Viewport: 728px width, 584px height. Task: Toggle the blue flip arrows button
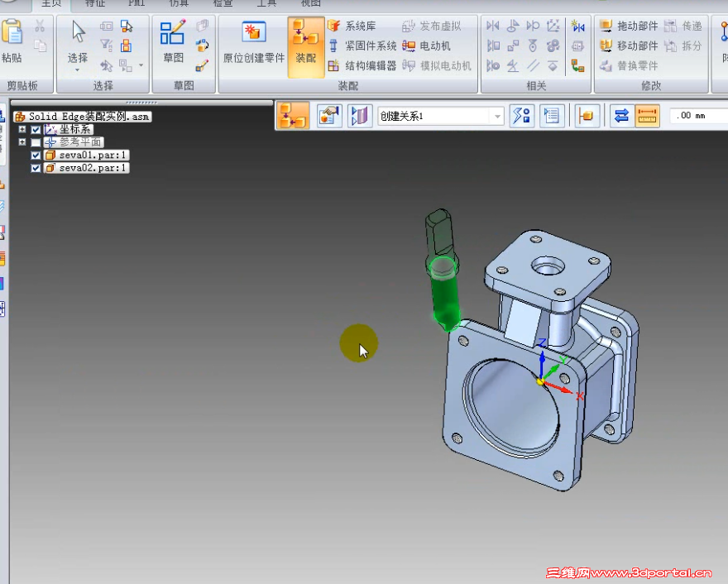point(620,116)
